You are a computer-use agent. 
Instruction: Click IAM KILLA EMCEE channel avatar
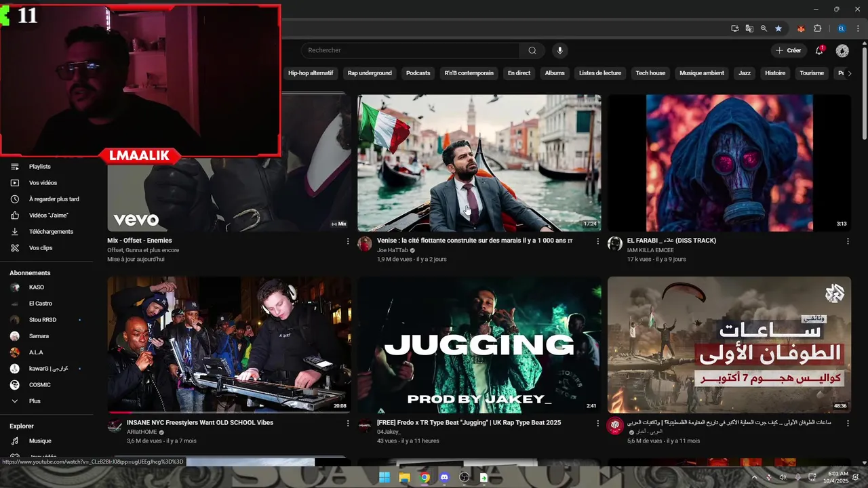click(615, 244)
